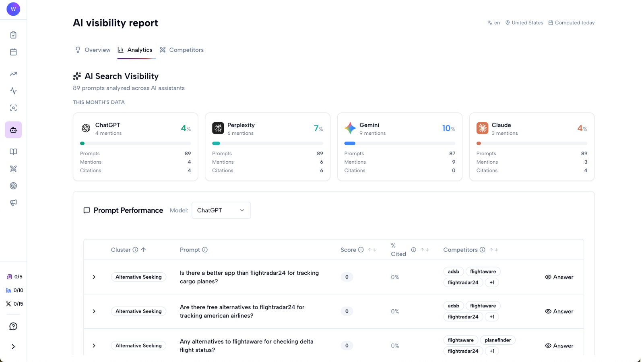This screenshot has height=362, width=644.
Task: Click the Prompt Performance chat icon
Action: [87, 210]
